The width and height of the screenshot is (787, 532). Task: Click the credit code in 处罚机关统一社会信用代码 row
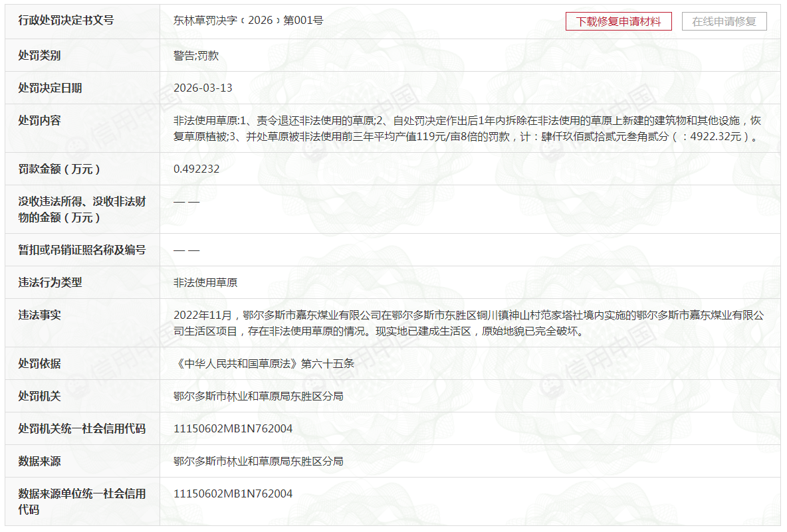[x=233, y=429]
